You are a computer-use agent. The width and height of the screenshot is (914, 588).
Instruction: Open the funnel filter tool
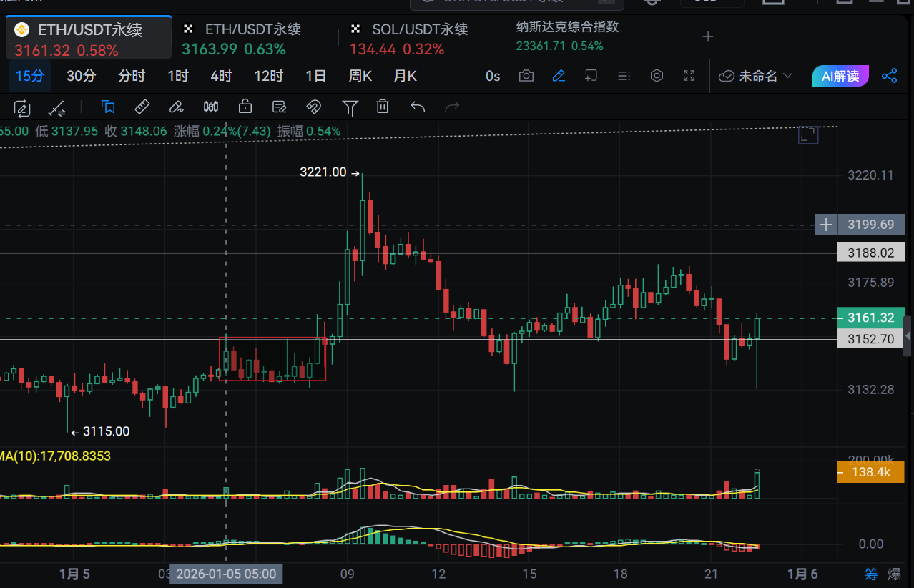tap(350, 107)
